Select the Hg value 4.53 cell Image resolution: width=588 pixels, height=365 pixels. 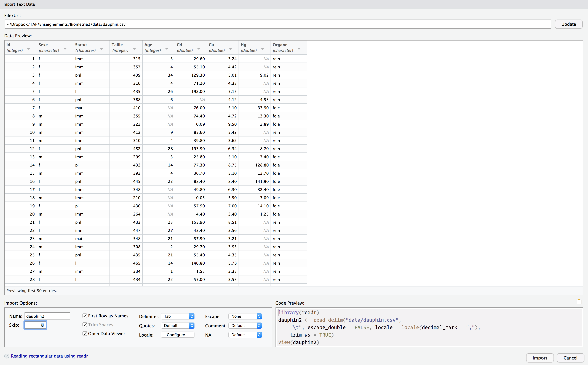255,100
